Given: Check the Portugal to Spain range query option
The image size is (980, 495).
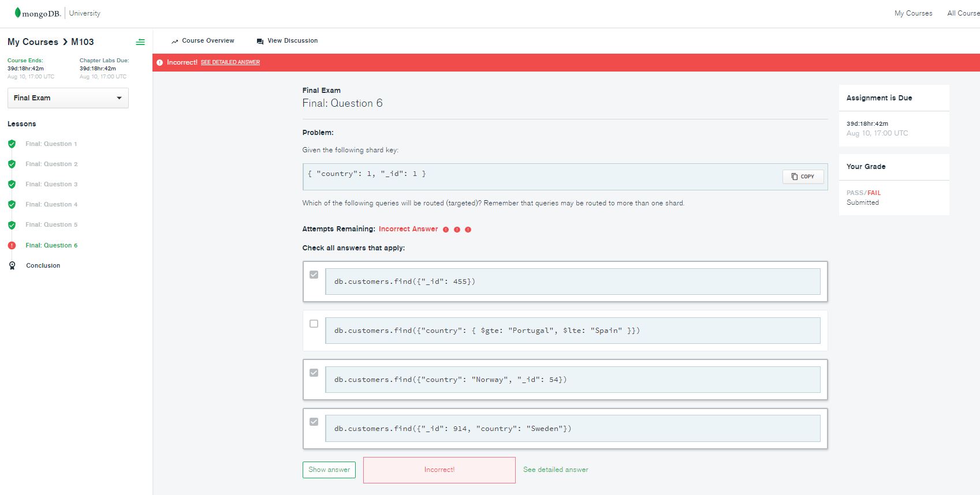Looking at the screenshot, I should click(x=314, y=324).
